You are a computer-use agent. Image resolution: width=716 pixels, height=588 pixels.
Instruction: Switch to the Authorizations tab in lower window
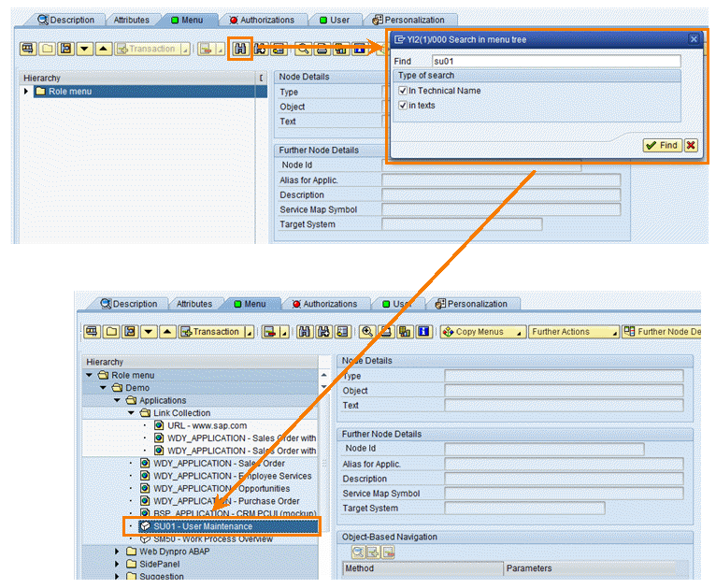pyautogui.click(x=322, y=304)
